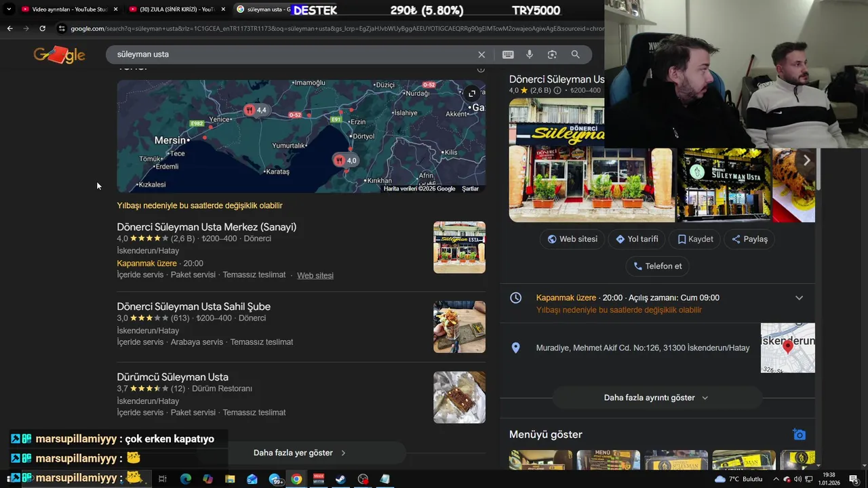Open volume control in system tray
This screenshot has height=488, width=868.
coord(797,479)
